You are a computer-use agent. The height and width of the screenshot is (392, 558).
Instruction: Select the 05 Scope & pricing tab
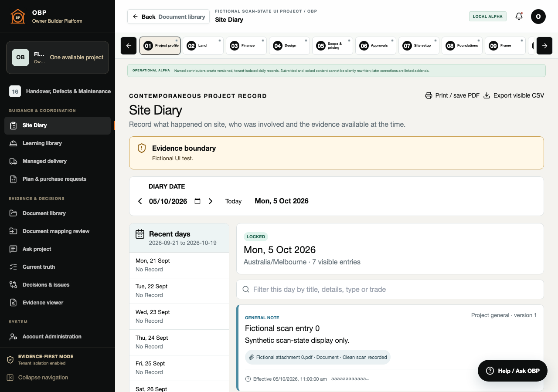(333, 46)
